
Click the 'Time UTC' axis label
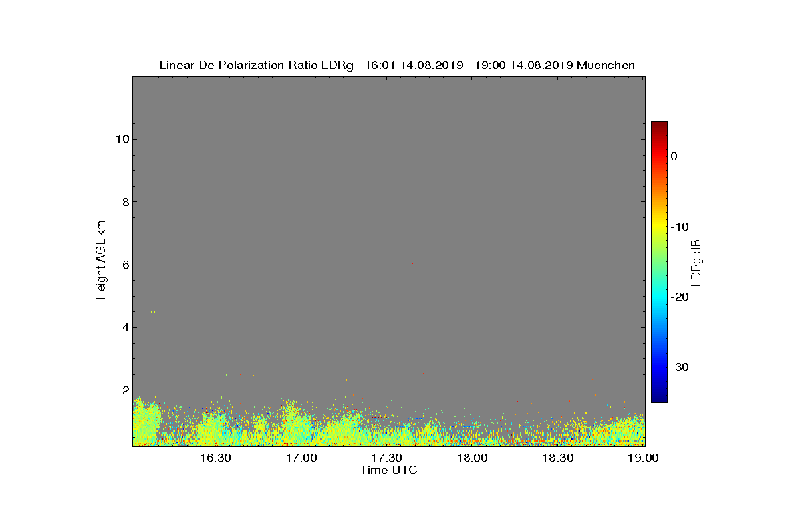coord(388,470)
